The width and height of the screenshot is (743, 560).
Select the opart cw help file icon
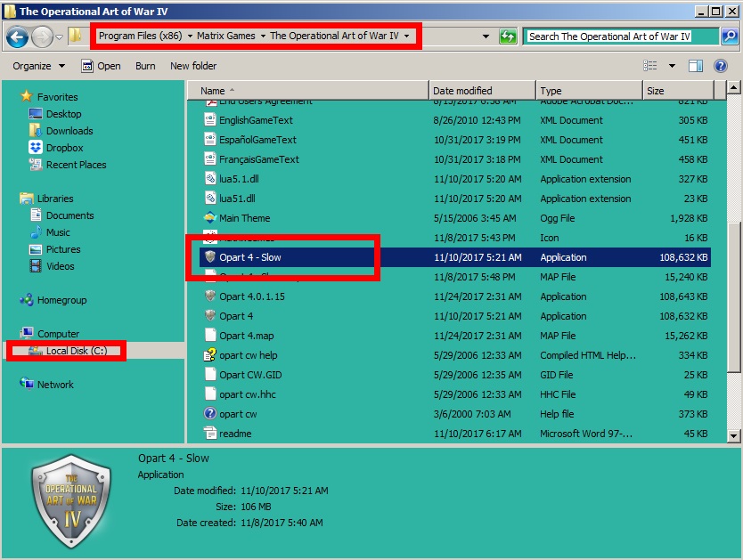pyautogui.click(x=210, y=355)
